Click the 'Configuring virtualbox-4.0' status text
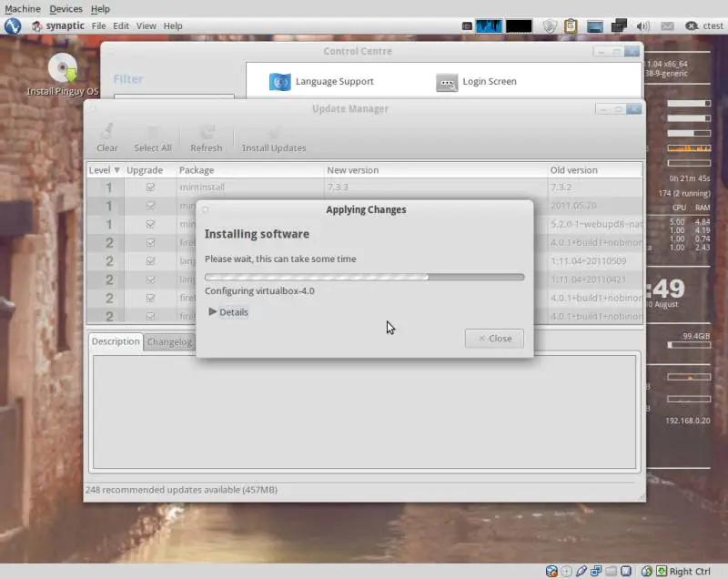Image resolution: width=728 pixels, height=579 pixels. pyautogui.click(x=259, y=291)
